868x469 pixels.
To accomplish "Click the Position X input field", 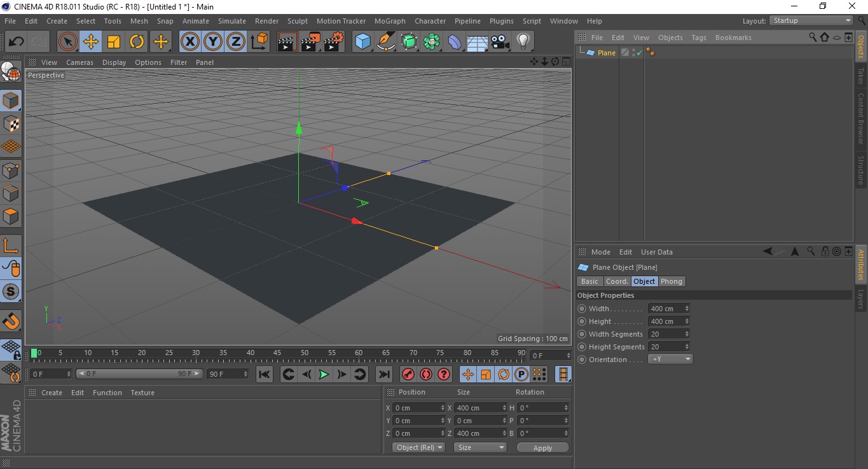I will (x=418, y=408).
